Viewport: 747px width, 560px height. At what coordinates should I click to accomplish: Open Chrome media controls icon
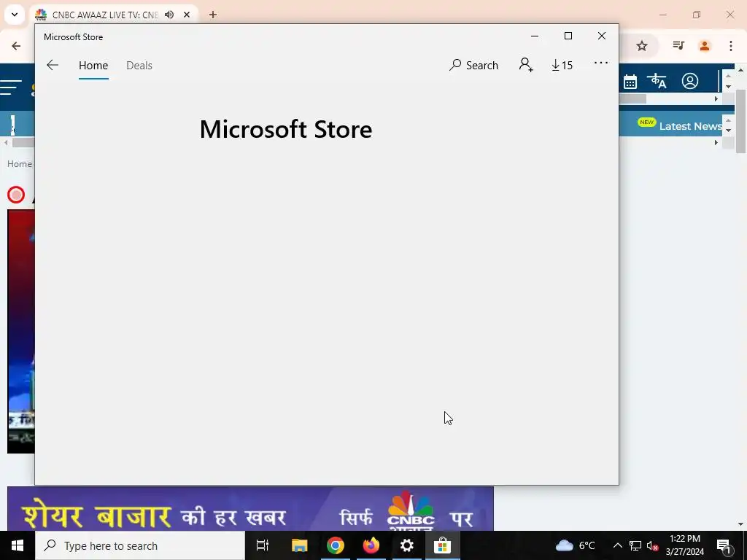pyautogui.click(x=678, y=46)
